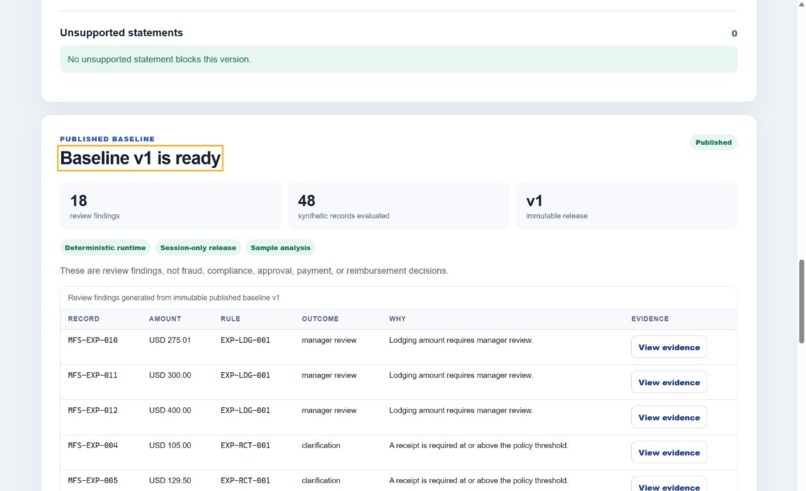This screenshot has width=806, height=491.
Task: Click the amount USD 300.00
Action: 170,375
